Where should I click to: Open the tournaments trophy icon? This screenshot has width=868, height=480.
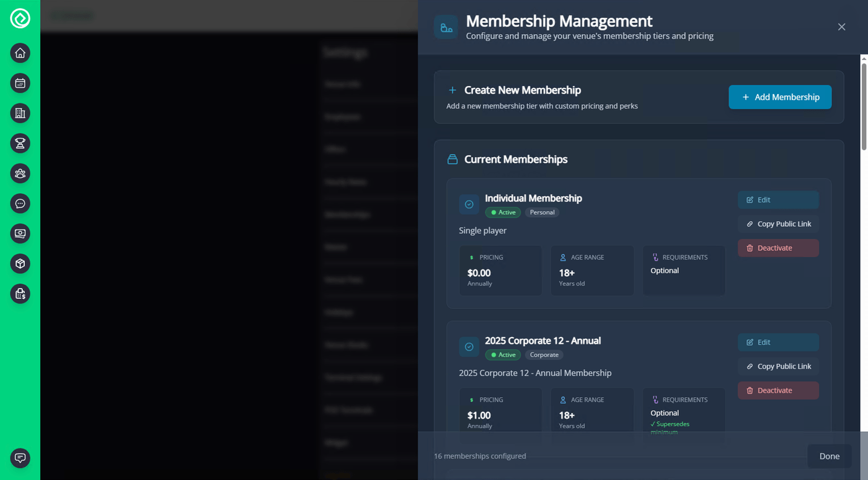pos(20,143)
